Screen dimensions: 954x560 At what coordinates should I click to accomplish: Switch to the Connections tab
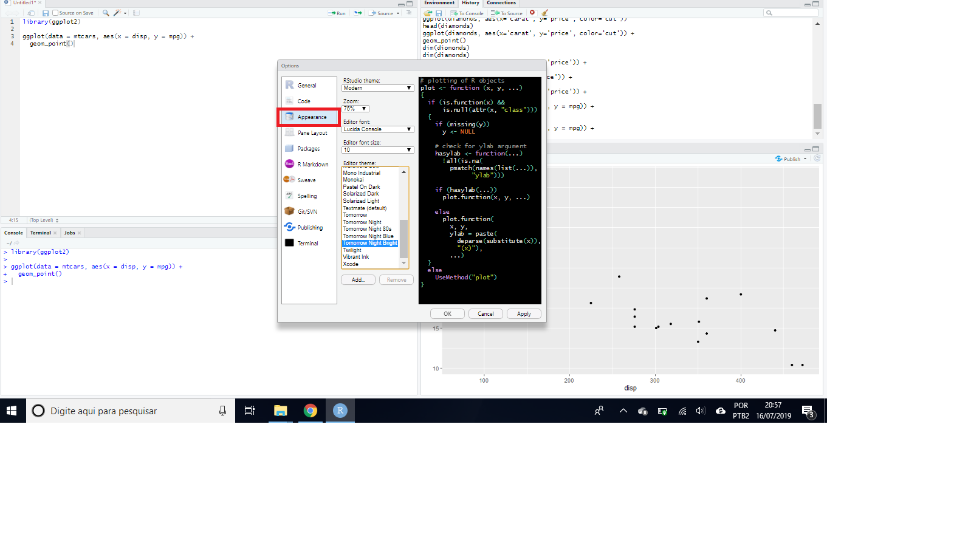click(x=501, y=3)
